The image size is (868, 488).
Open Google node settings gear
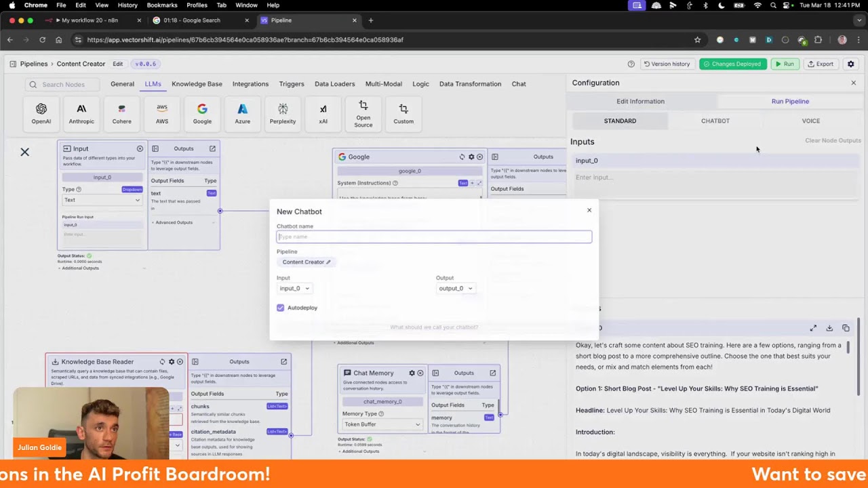(x=471, y=157)
